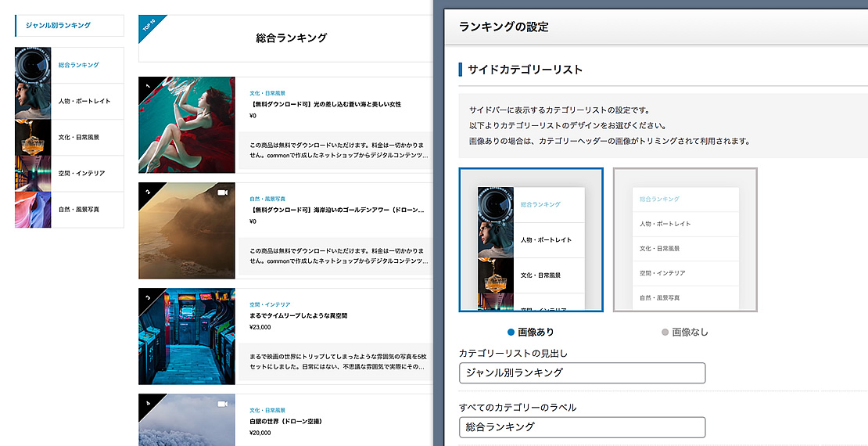Click the ¥20,000 price text

[260, 433]
